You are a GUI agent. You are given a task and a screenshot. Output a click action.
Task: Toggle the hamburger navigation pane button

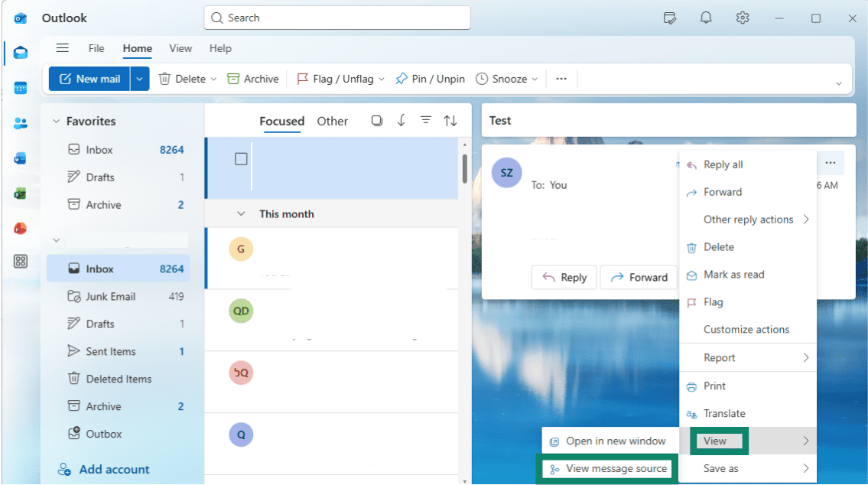point(63,48)
